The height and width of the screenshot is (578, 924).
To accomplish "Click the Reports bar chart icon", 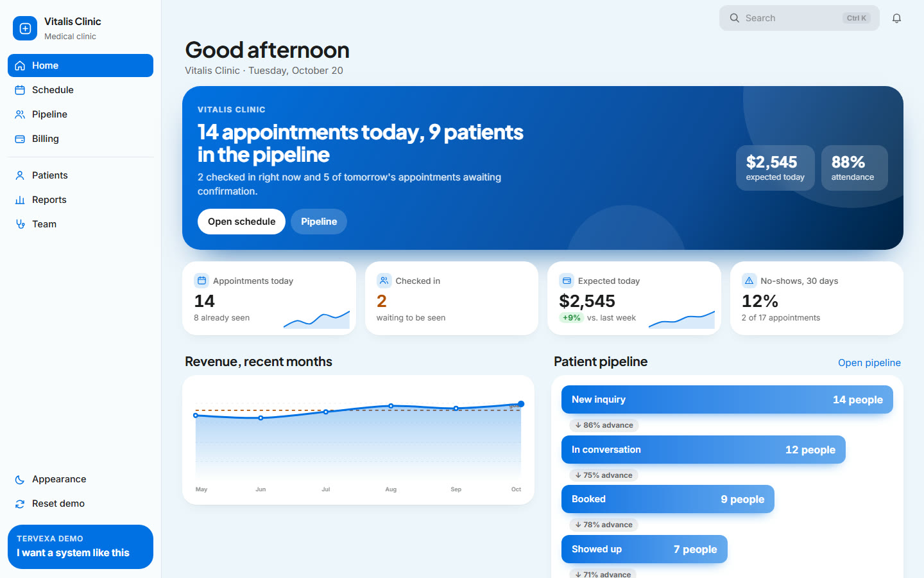I will pyautogui.click(x=20, y=200).
